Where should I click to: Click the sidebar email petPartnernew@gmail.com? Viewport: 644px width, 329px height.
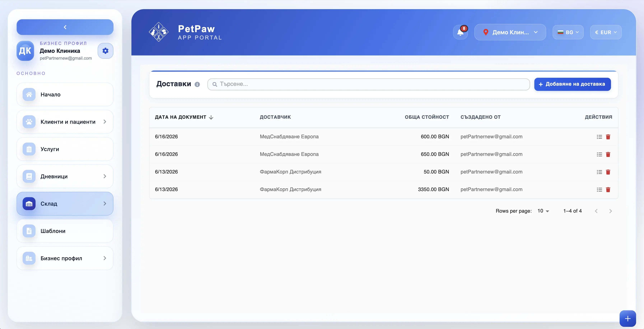pyautogui.click(x=66, y=58)
